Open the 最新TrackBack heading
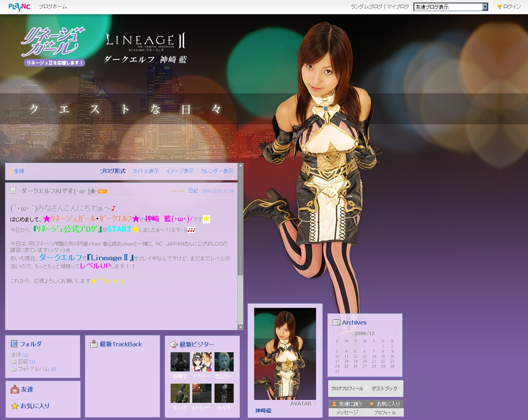Image resolution: width=528 pixels, height=420 pixels. pos(120,344)
